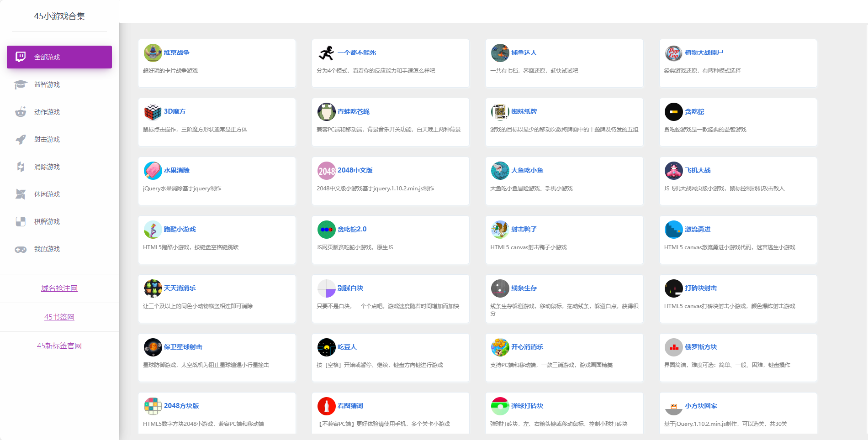This screenshot has width=868, height=440.
Task: Click the 青蛙吃苍蝇 frog icon
Action: pos(326,112)
